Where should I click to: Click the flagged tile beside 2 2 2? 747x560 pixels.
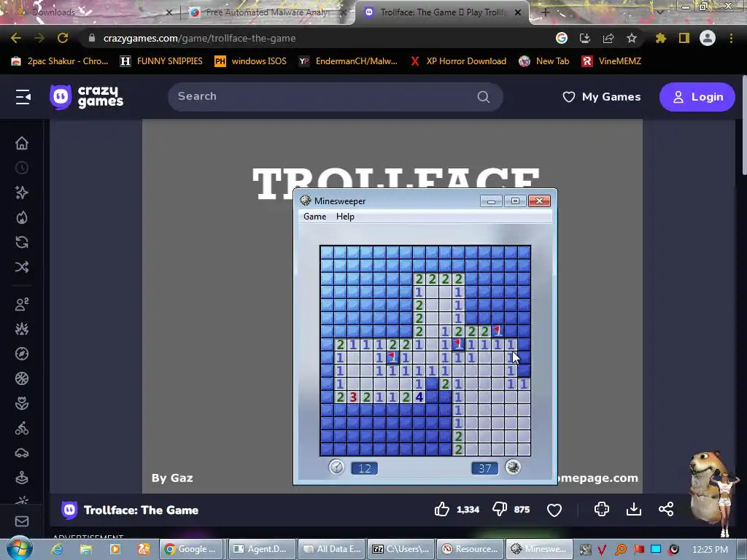[498, 330]
